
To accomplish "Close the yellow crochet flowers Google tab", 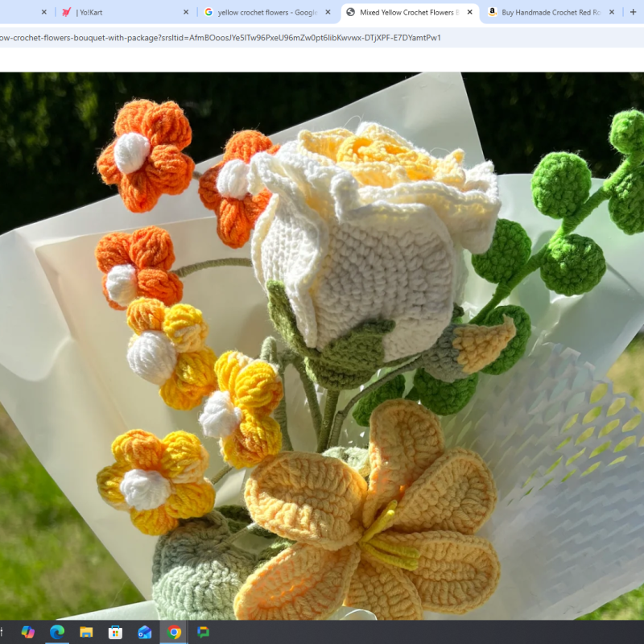I will (328, 12).
